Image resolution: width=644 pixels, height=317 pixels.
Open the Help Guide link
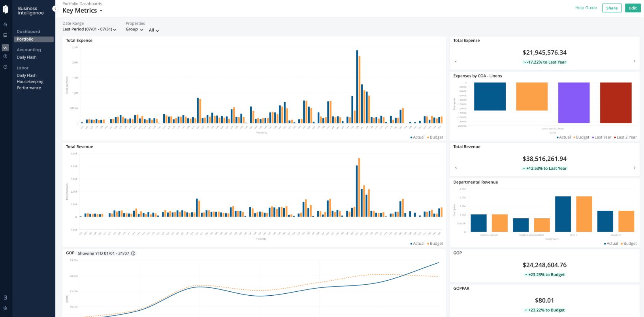coord(586,8)
